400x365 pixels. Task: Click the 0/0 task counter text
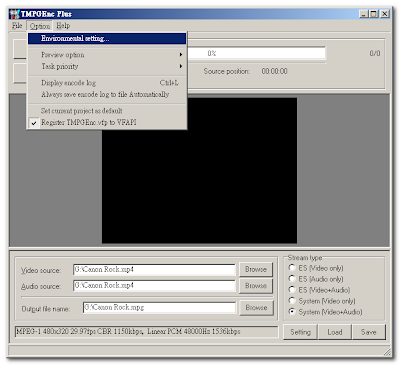[375, 53]
